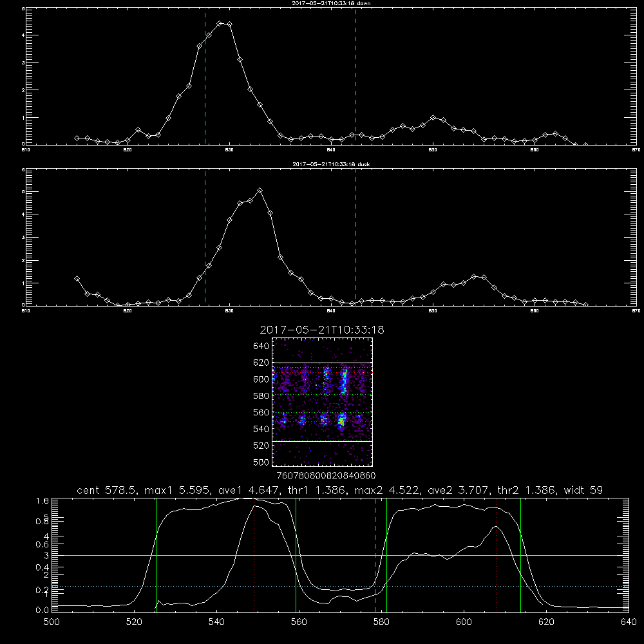Click the solid green line near 581 in bottom plot
Screen dimensions: 644x644
click(x=386, y=555)
